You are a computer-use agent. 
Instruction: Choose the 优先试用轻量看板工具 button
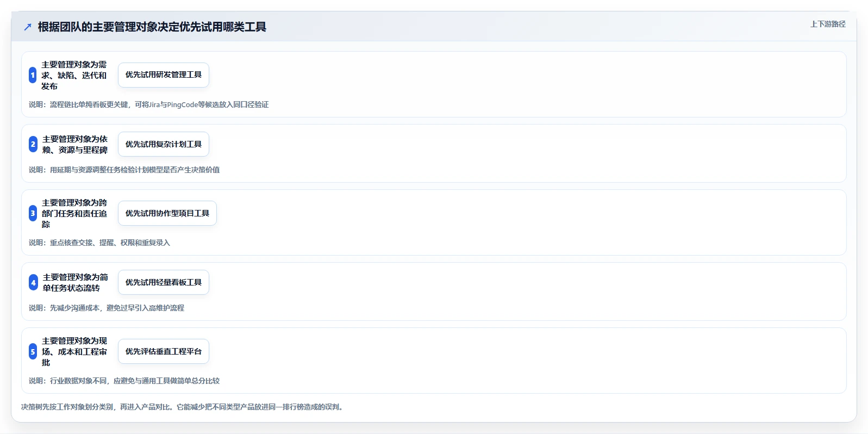coord(164,282)
